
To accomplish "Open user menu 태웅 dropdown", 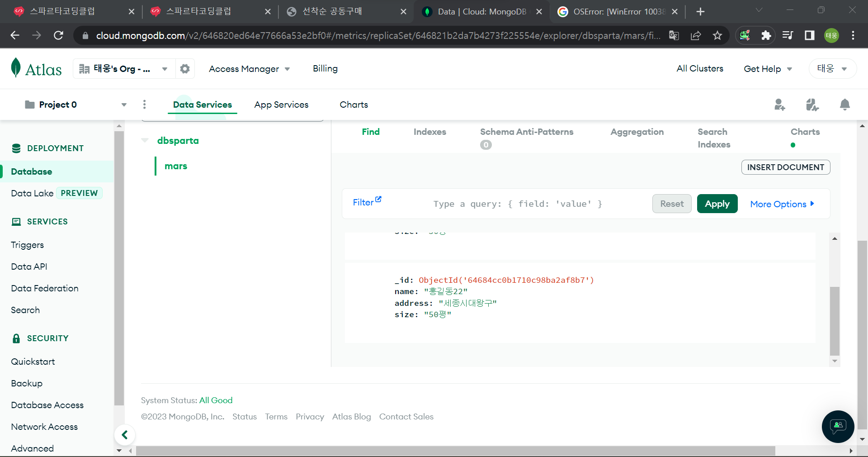I will [832, 69].
